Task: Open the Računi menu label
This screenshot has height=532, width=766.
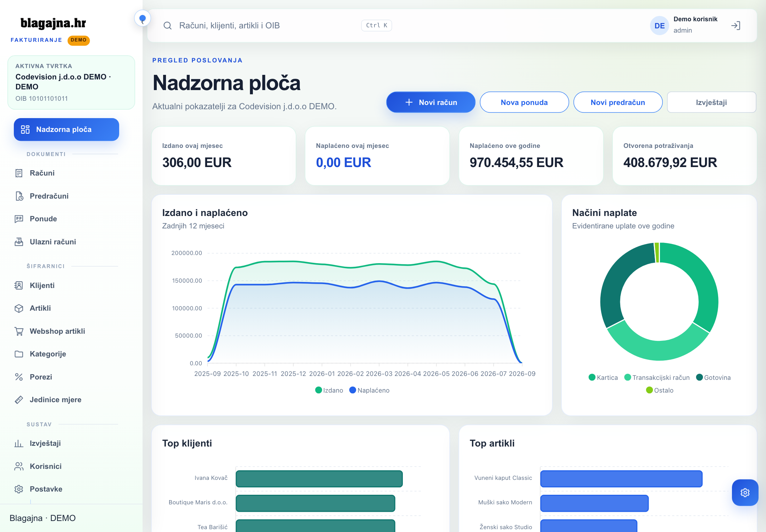Action: [42, 173]
